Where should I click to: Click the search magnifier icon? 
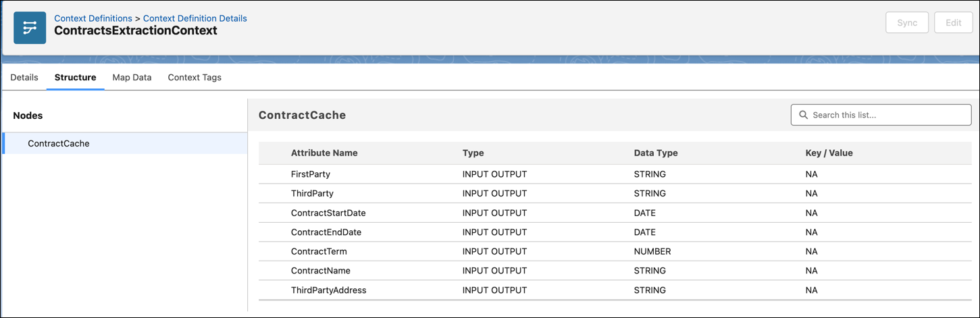(803, 115)
